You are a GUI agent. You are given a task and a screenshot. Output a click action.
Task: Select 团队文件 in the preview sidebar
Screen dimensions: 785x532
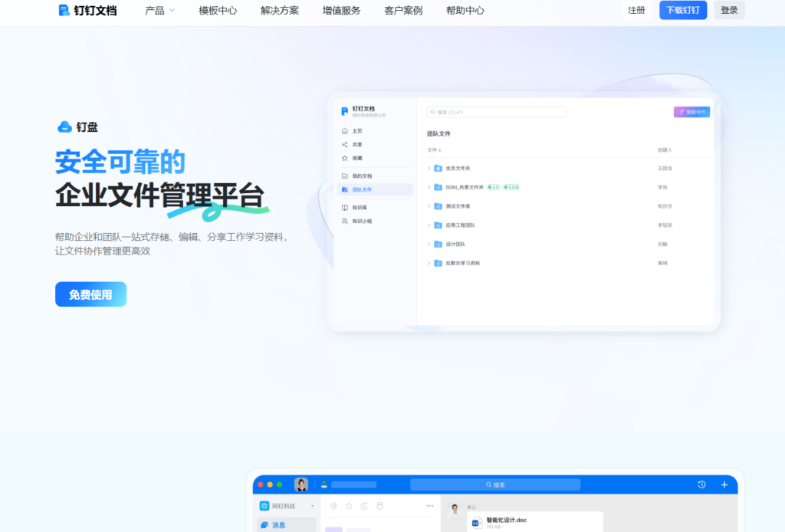click(375, 189)
